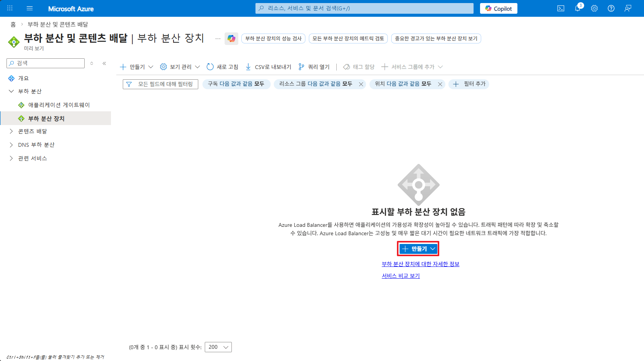
Task: Open Cloud Shell from the top bar
Action: coord(561,8)
